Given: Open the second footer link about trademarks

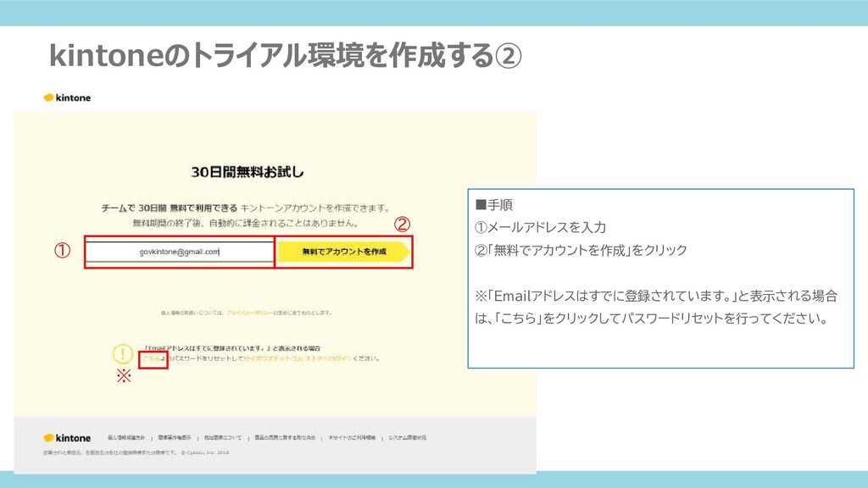Looking at the screenshot, I should click(x=175, y=438).
